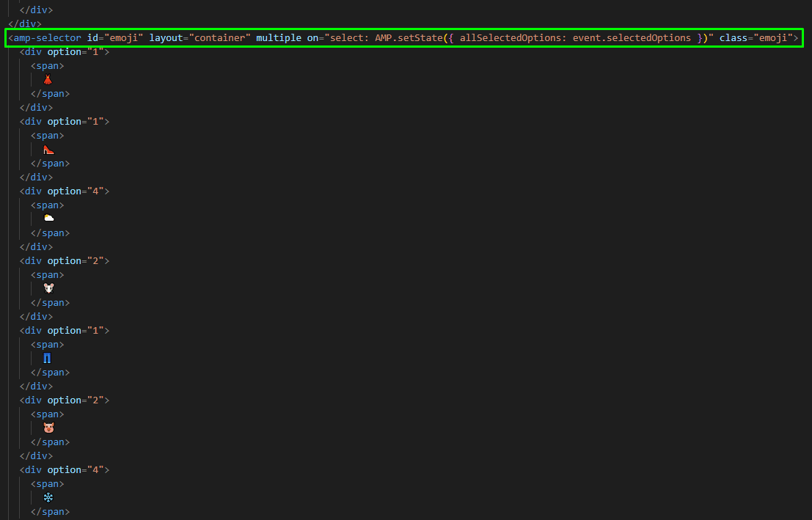Click the span tag wrapping the snowflake
Image resolution: width=812 pixels, height=520 pixels.
tap(46, 483)
